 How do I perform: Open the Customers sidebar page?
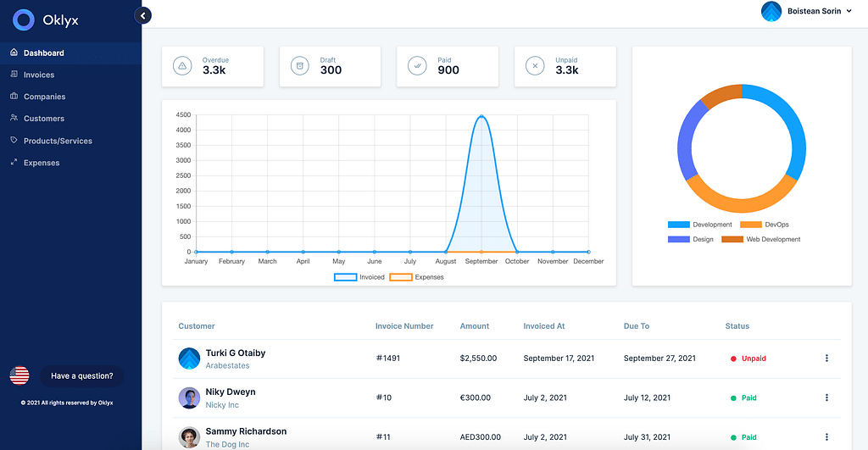(43, 119)
